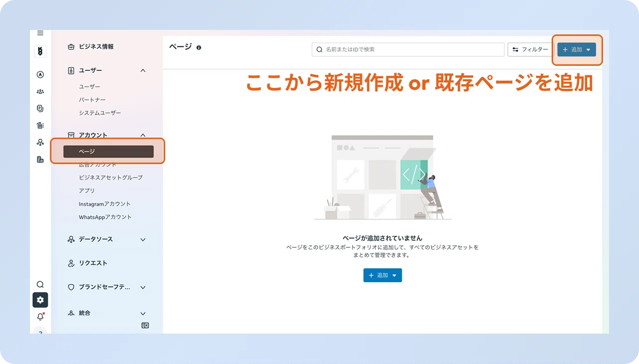Viewport: 639px width, 364px height.
Task: Click the リクエスト person-check icon
Action: point(71,263)
